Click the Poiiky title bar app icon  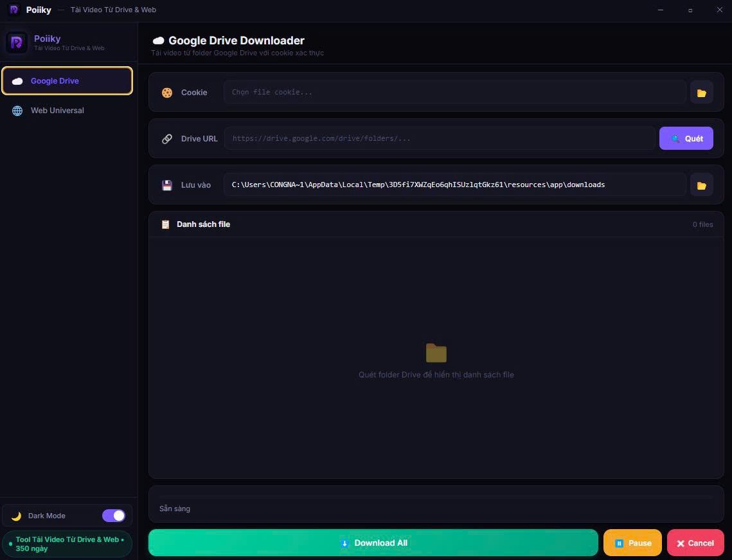(x=14, y=10)
